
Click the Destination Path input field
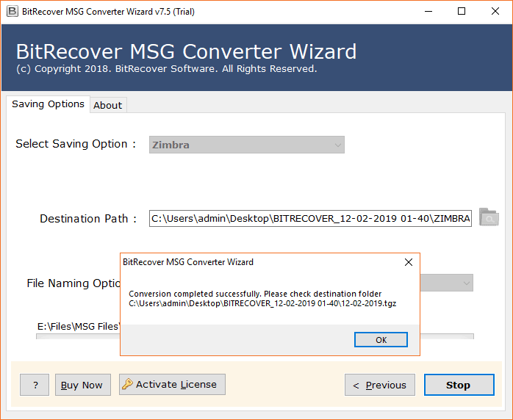point(310,218)
